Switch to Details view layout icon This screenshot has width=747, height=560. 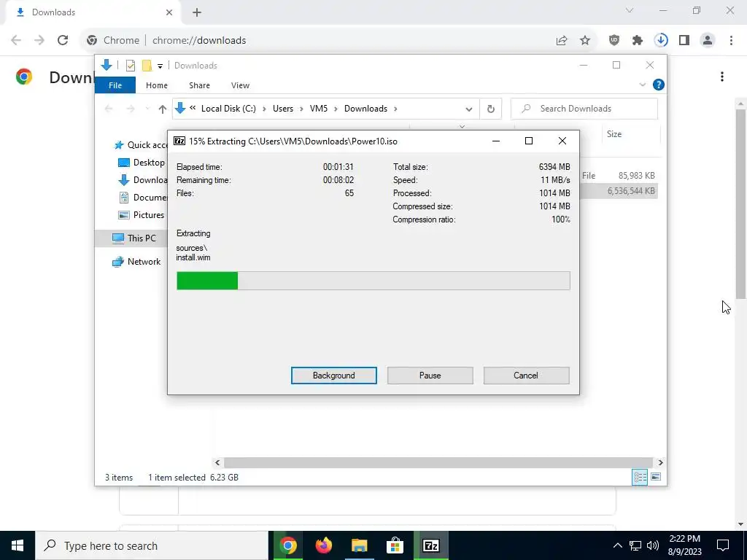[640, 477]
